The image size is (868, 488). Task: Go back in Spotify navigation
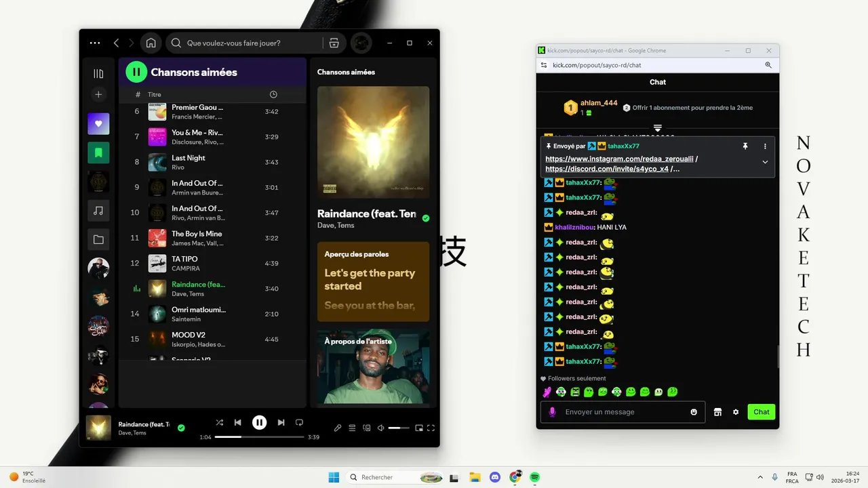click(116, 43)
